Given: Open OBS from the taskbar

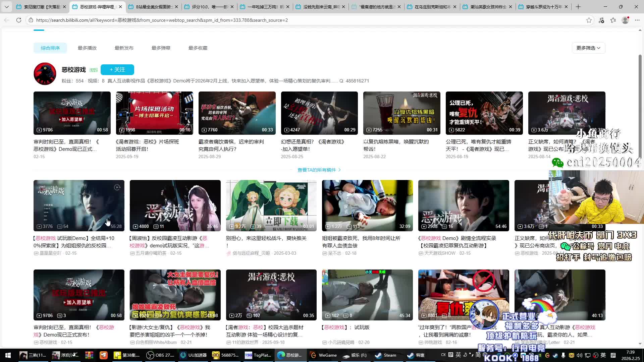Looking at the screenshot, I should pos(161,355).
